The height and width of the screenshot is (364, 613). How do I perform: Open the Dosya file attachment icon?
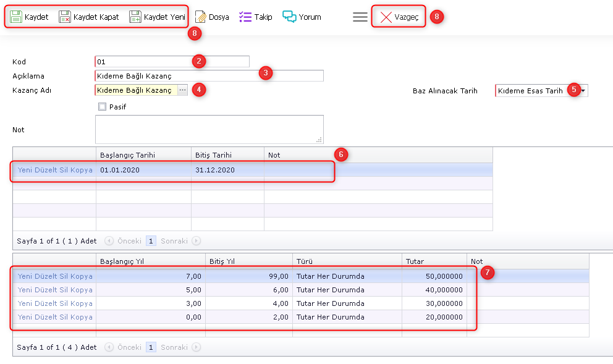click(201, 17)
